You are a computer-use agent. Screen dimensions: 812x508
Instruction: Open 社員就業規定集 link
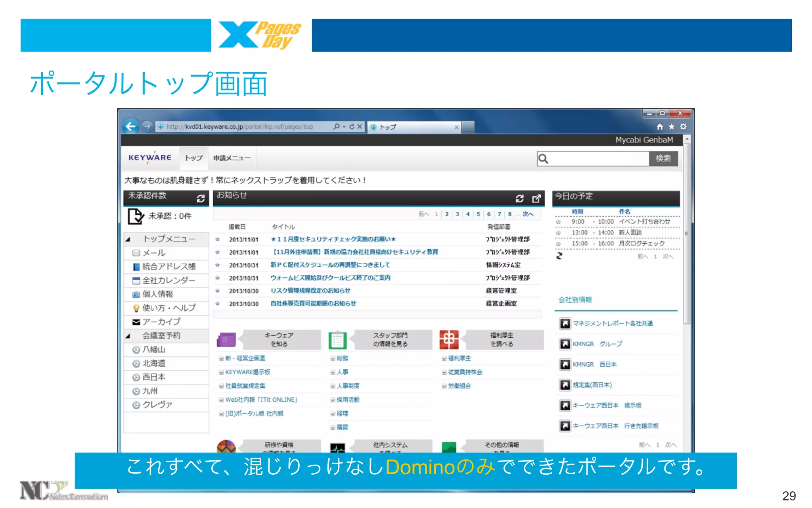245,386
